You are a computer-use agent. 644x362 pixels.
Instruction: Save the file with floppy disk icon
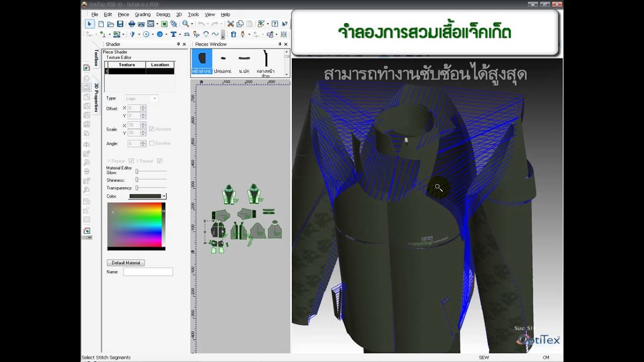click(x=120, y=24)
